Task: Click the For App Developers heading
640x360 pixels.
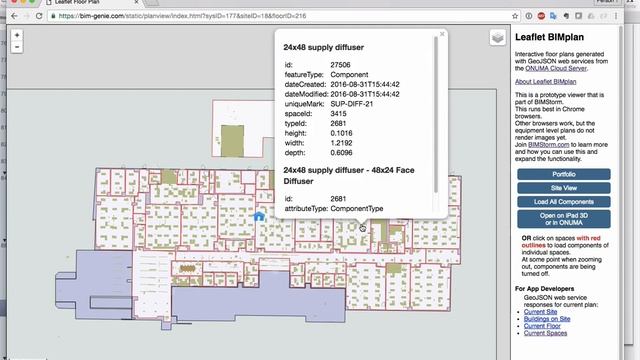Action: tap(544, 289)
